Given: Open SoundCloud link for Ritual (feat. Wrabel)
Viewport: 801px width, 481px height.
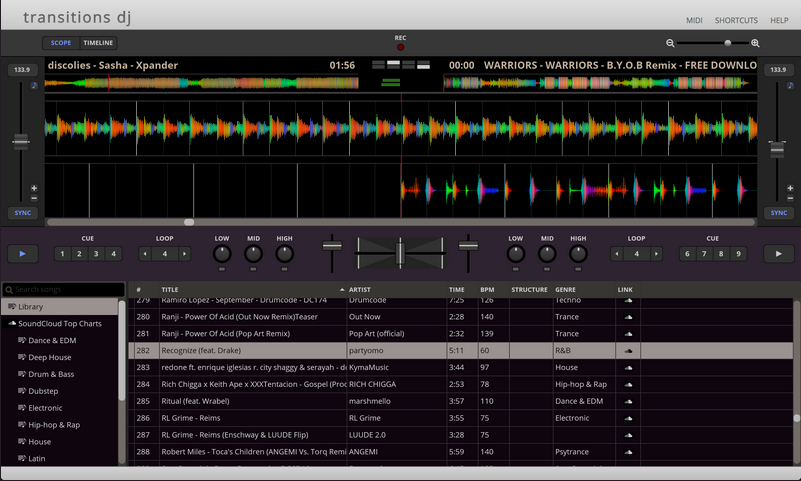Looking at the screenshot, I should (x=628, y=401).
